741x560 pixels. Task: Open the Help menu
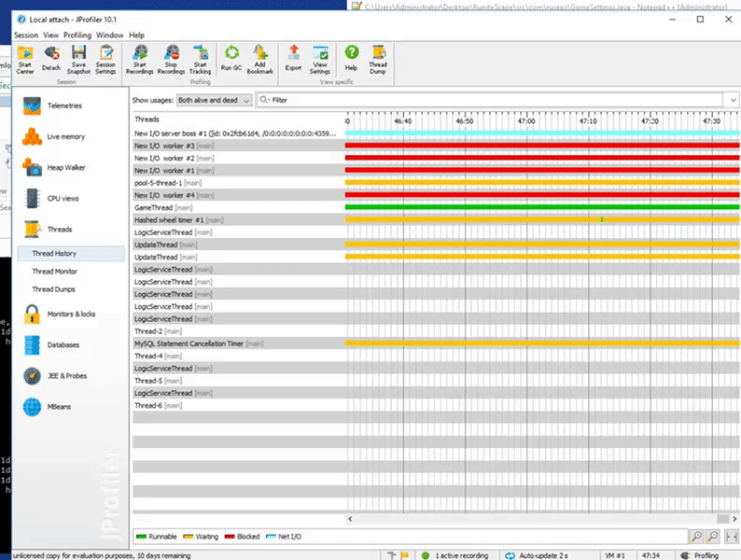pyautogui.click(x=136, y=35)
